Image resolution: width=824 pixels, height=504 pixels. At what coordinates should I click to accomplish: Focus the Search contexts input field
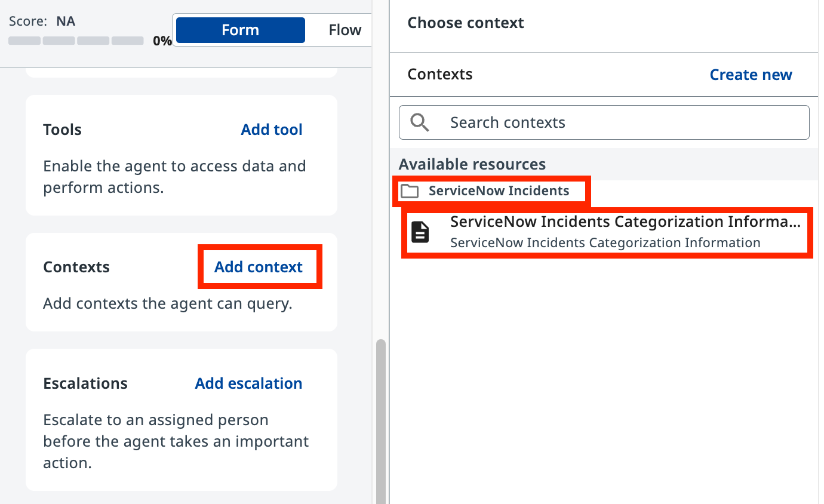(x=604, y=122)
